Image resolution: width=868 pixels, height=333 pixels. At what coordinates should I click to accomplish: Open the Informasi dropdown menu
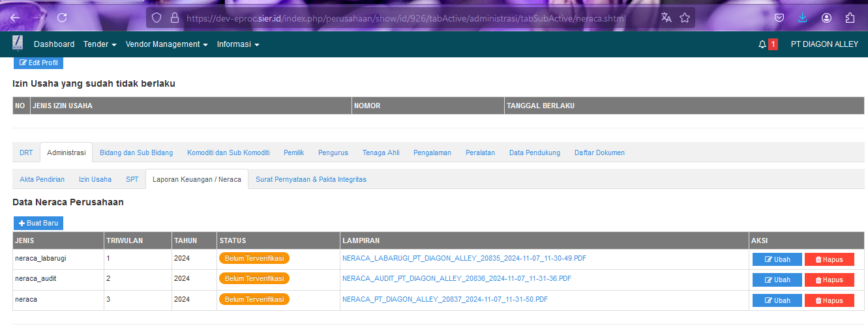[x=238, y=44]
